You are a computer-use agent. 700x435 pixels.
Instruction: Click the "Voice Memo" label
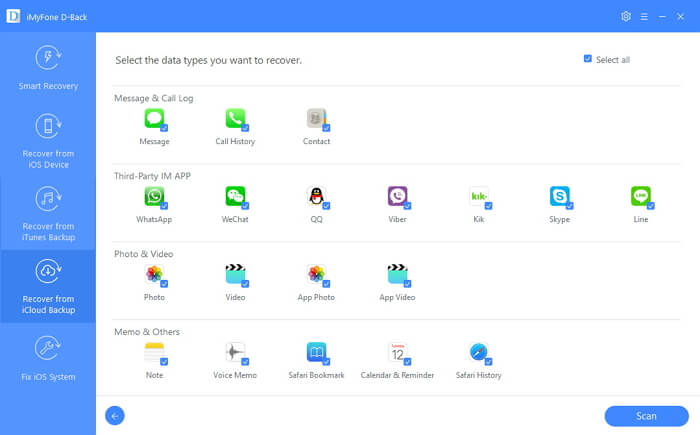point(235,375)
